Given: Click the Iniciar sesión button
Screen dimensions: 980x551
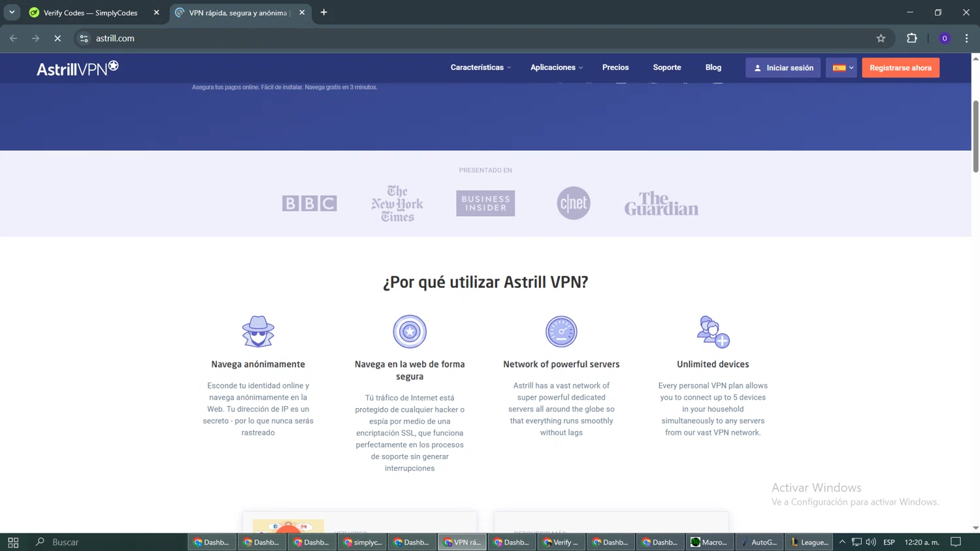Looking at the screenshot, I should click(x=783, y=68).
